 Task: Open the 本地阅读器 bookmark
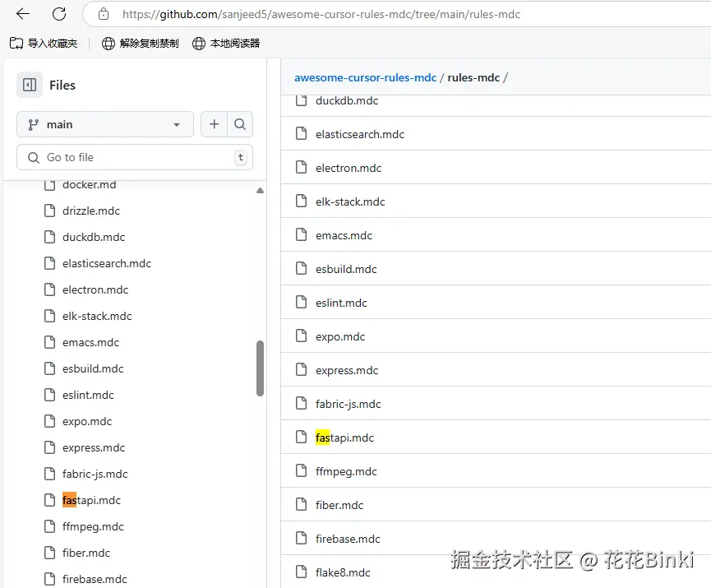pos(226,43)
